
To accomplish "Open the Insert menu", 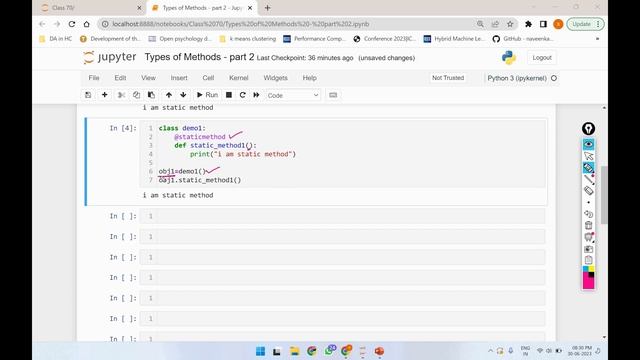I will tap(179, 78).
